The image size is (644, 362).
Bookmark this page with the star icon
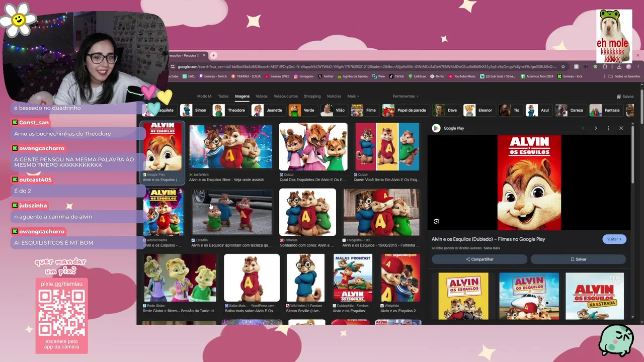(x=563, y=66)
